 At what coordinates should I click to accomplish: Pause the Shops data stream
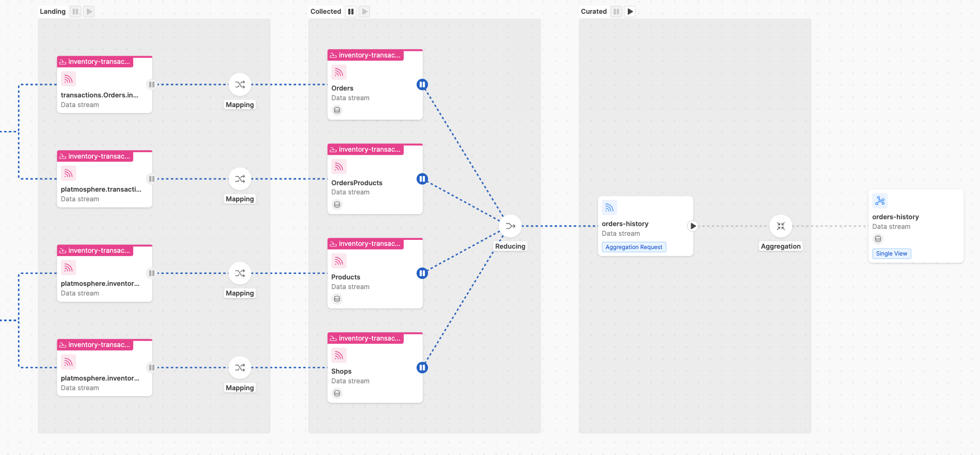point(422,368)
